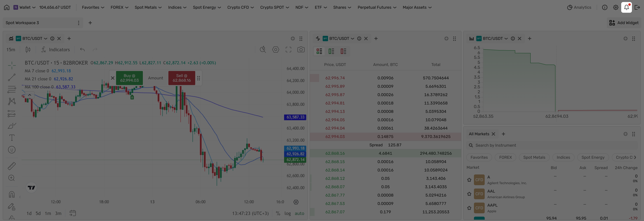Change the 15m chart interval
This screenshot has height=221, width=644.
(11, 50)
